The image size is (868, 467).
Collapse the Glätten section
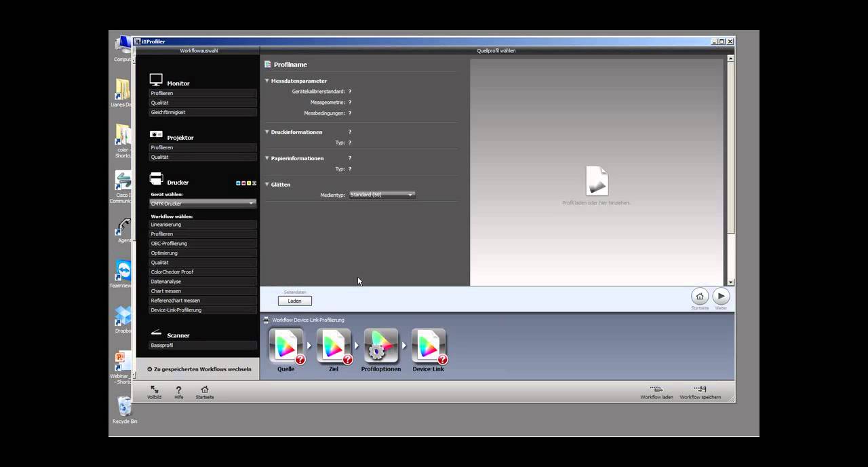pos(267,185)
